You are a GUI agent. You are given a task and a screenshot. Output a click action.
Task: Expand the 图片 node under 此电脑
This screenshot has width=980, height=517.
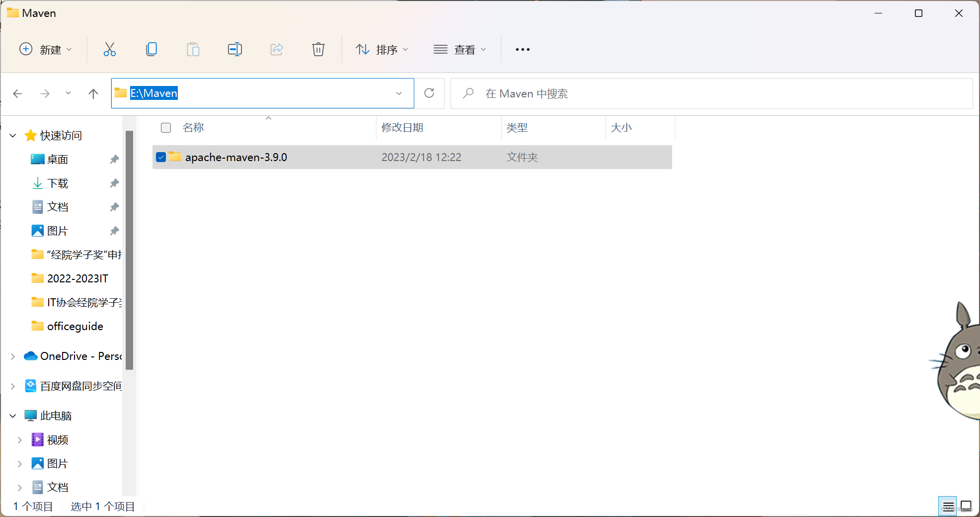[x=20, y=464]
